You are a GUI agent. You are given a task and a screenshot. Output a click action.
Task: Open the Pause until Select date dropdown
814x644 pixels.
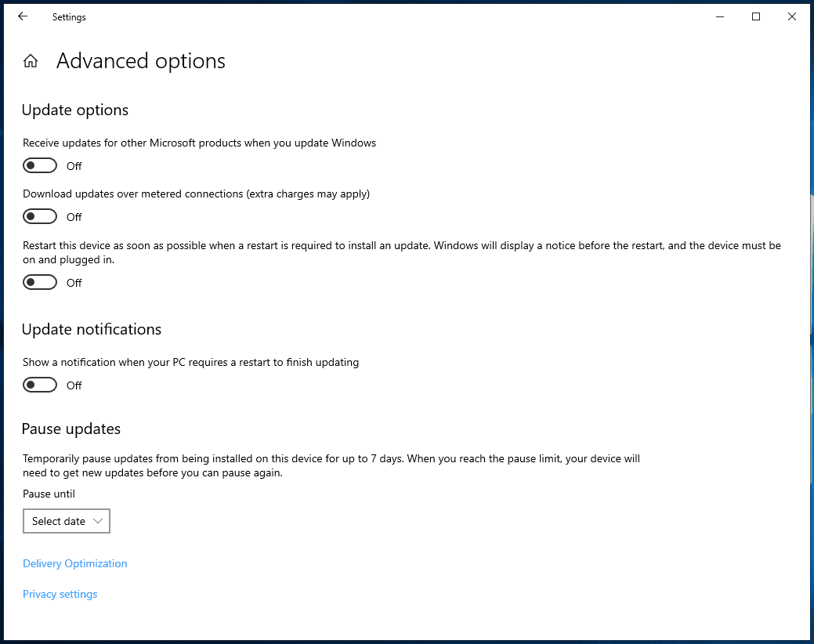coord(67,521)
